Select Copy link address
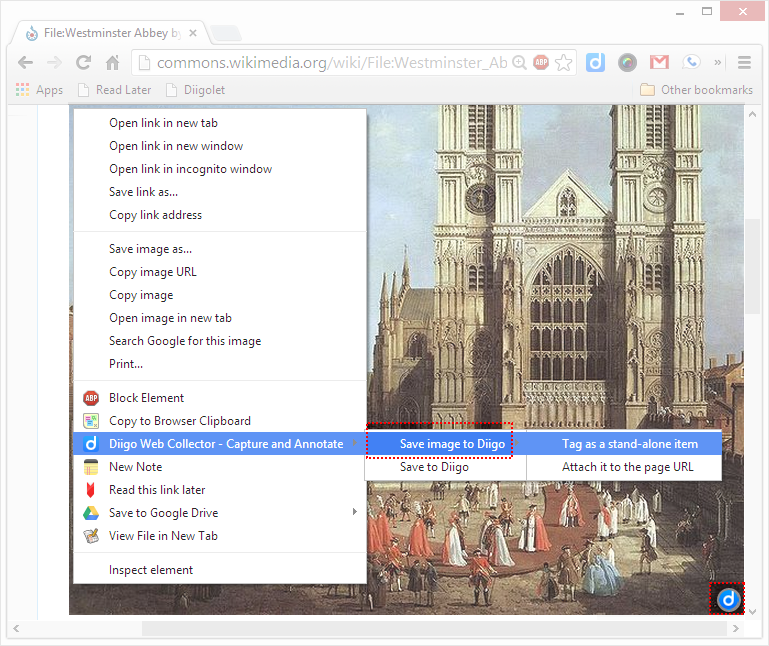Image resolution: width=769 pixels, height=646 pixels. [220, 215]
